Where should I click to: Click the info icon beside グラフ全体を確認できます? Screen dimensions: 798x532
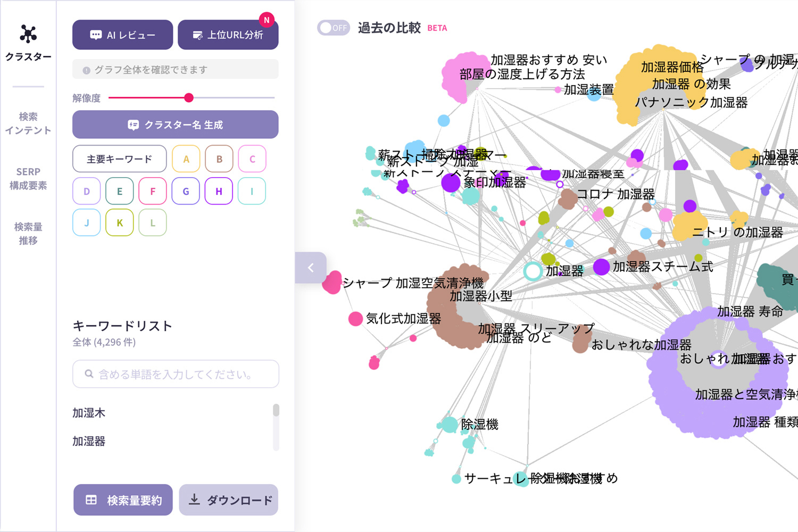point(86,70)
